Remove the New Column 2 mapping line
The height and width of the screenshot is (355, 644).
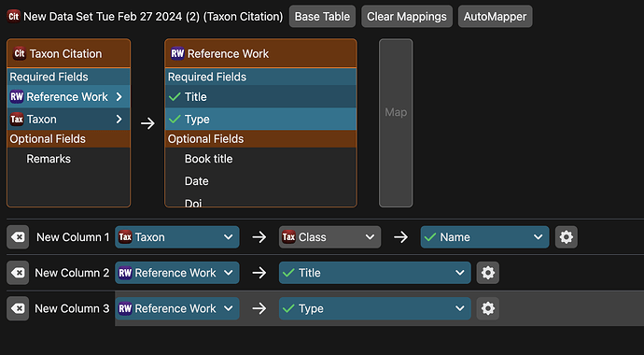pos(18,273)
